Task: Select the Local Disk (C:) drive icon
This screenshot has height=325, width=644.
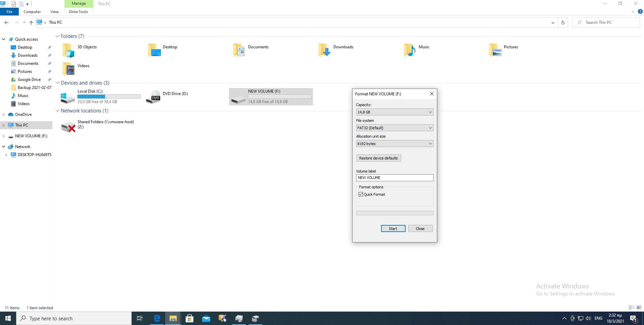Action: click(x=67, y=97)
